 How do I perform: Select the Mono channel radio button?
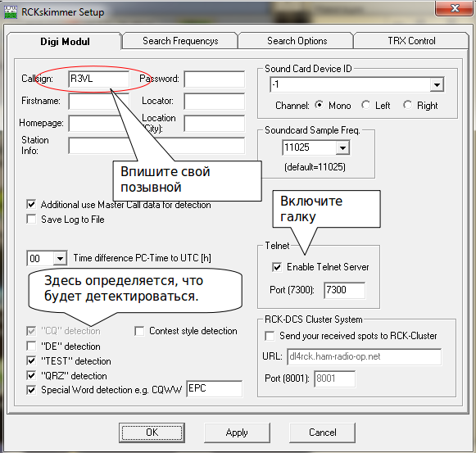coord(319,105)
